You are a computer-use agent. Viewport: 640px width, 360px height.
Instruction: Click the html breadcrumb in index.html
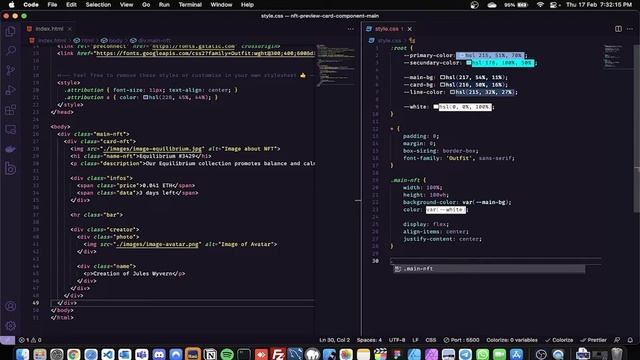(84, 40)
